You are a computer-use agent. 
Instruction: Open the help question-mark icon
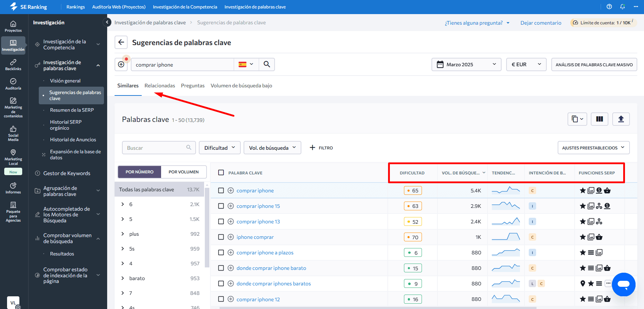click(609, 7)
